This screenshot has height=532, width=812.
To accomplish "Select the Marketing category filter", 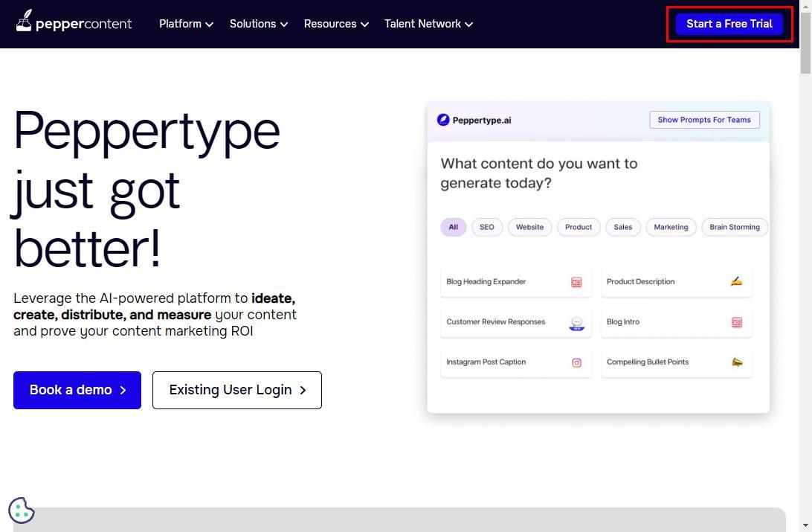I will point(671,227).
